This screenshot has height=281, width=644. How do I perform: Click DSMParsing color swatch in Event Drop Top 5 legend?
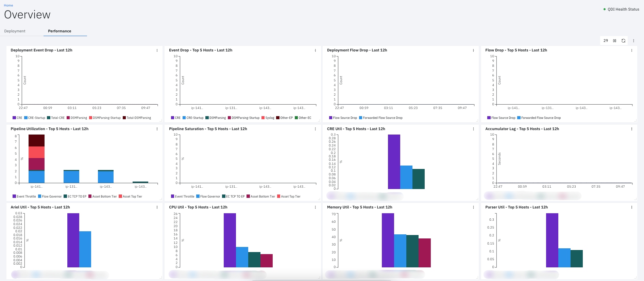pyautogui.click(x=207, y=118)
